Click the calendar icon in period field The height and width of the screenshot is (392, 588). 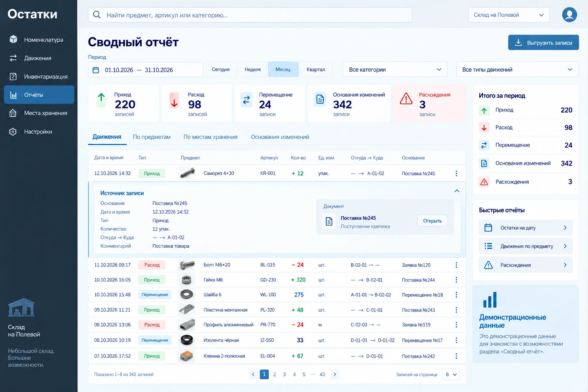96,70
